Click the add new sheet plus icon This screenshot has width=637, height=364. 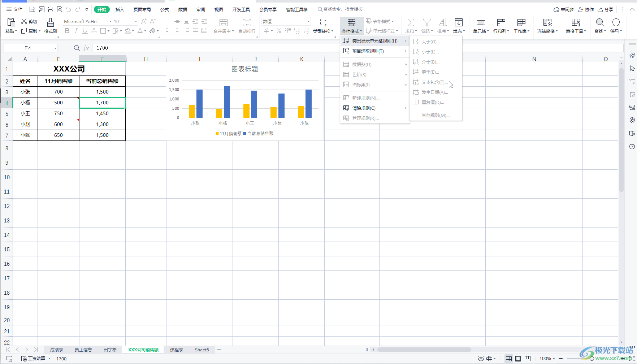[219, 350]
